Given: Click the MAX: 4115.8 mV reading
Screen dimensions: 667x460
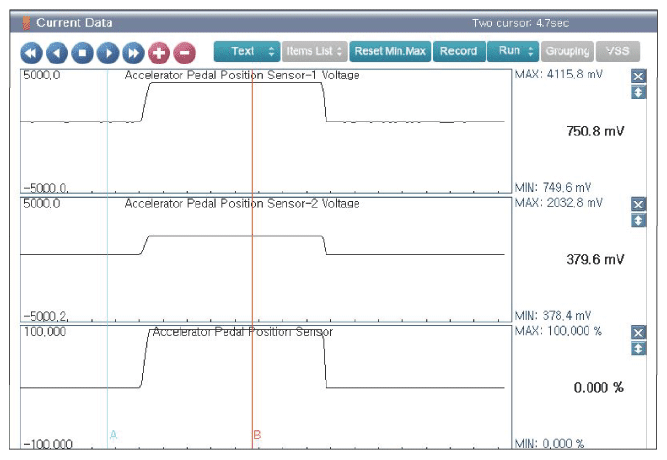Looking at the screenshot, I should (559, 74).
